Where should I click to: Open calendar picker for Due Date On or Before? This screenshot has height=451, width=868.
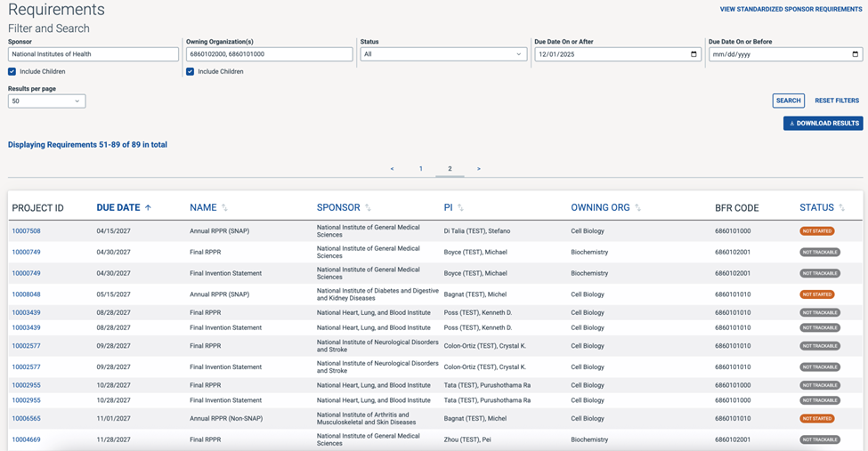click(855, 54)
